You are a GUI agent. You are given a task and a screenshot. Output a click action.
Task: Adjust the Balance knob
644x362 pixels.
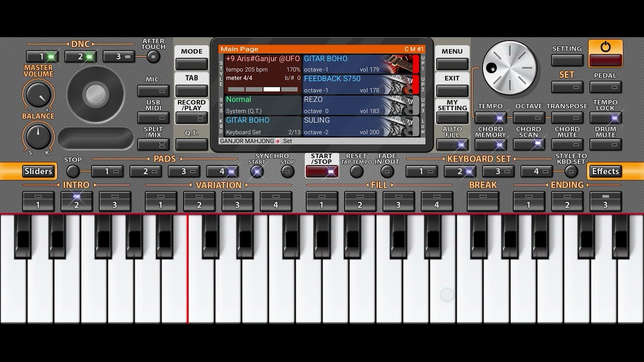(x=38, y=136)
